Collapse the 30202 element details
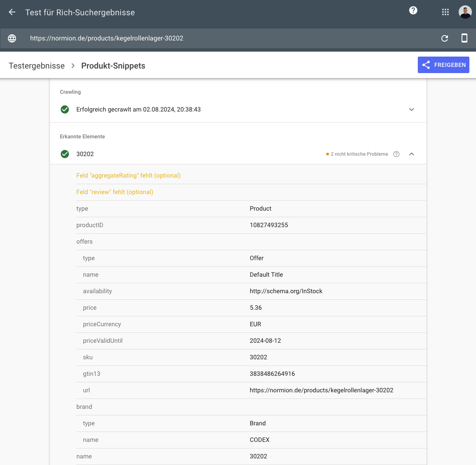 click(412, 154)
